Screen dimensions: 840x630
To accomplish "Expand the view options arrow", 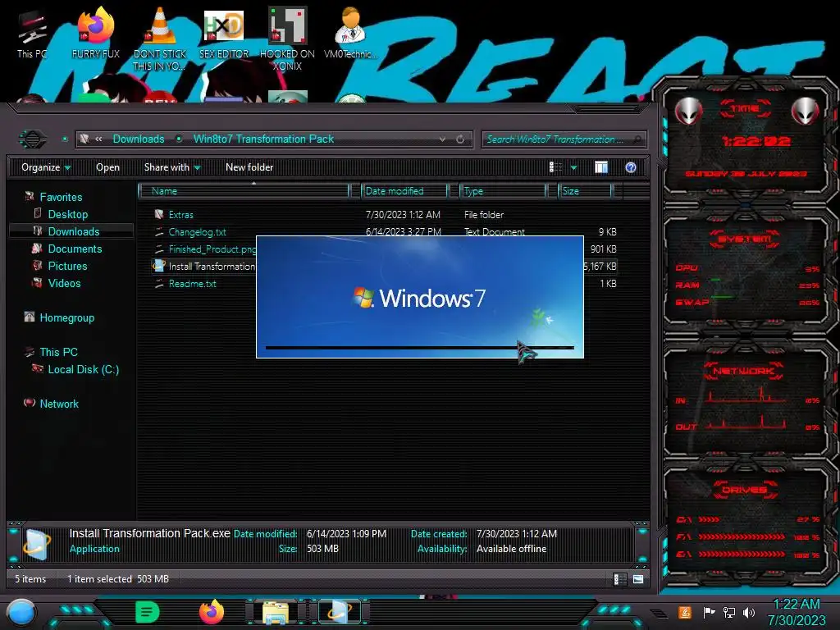I will [x=573, y=167].
